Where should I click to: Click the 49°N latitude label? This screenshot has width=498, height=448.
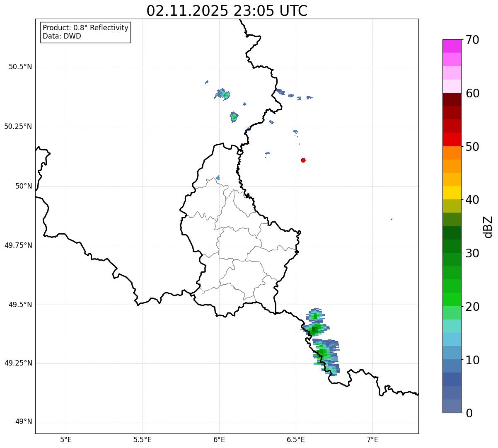click(24, 422)
